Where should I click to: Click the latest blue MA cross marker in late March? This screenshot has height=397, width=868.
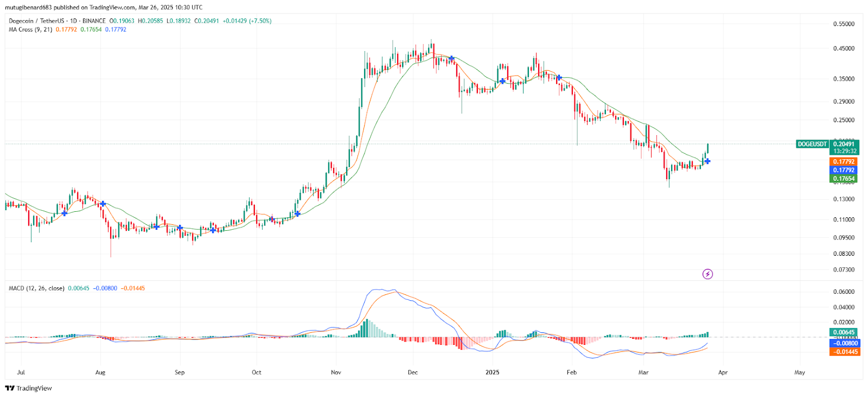[x=707, y=161]
